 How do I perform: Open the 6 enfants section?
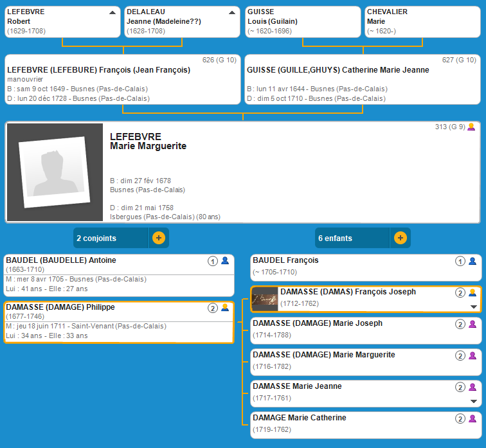click(x=352, y=238)
